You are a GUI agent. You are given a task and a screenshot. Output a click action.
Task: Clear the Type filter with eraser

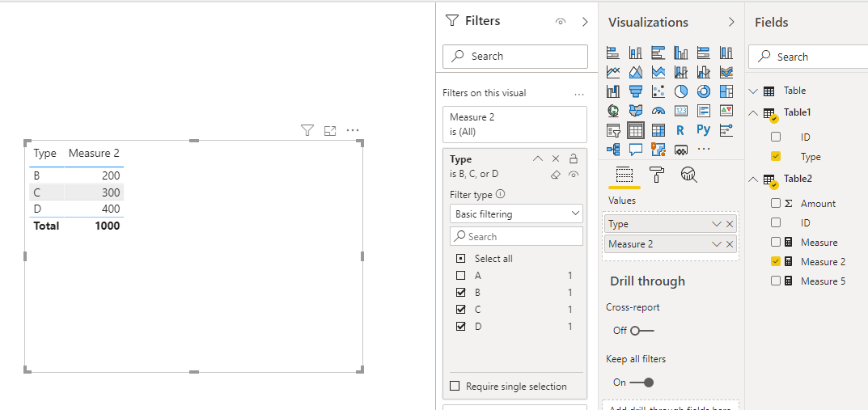[x=556, y=175]
